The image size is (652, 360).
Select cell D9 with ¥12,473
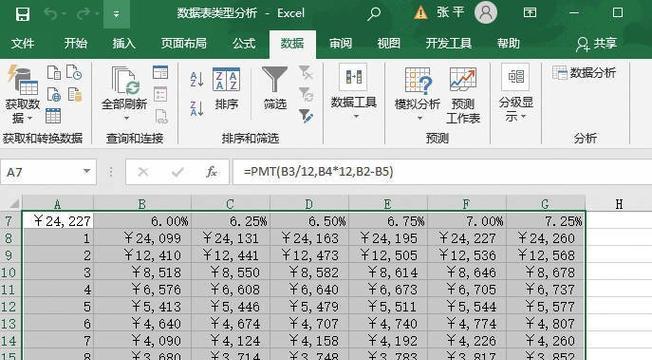pos(309,255)
